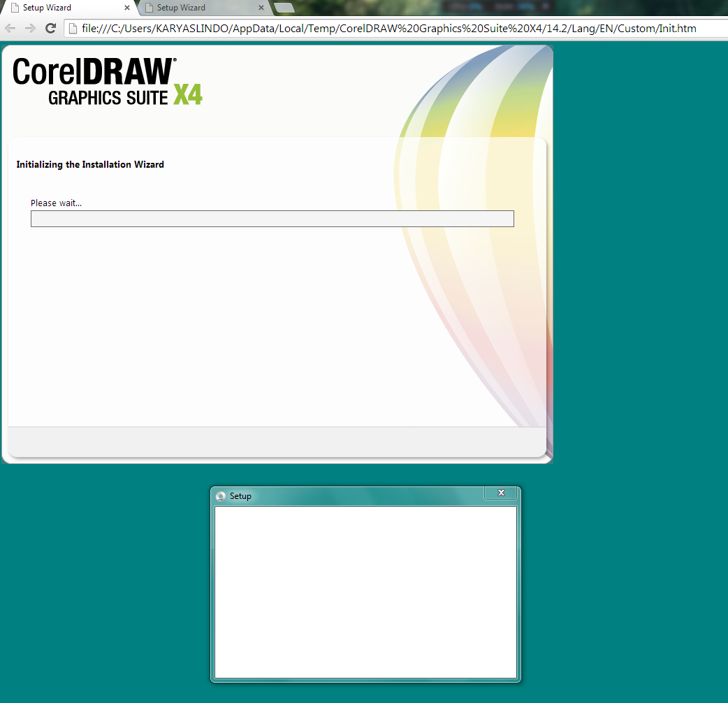Screen dimensions: 728x703
Task: Close the first Setup Wizard tab
Action: click(126, 8)
